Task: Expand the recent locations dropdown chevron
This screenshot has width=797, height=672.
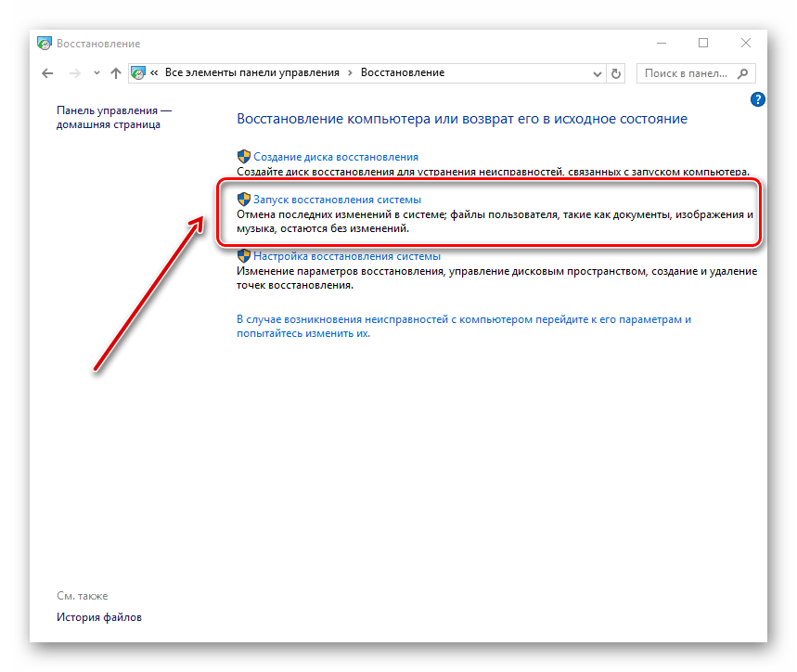Action: tap(96, 72)
